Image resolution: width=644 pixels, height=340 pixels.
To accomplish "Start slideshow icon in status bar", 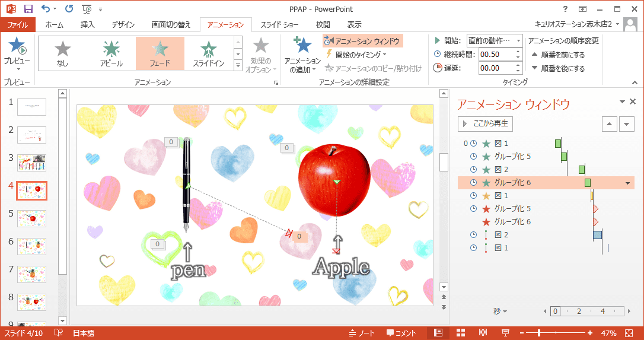I will (x=506, y=333).
